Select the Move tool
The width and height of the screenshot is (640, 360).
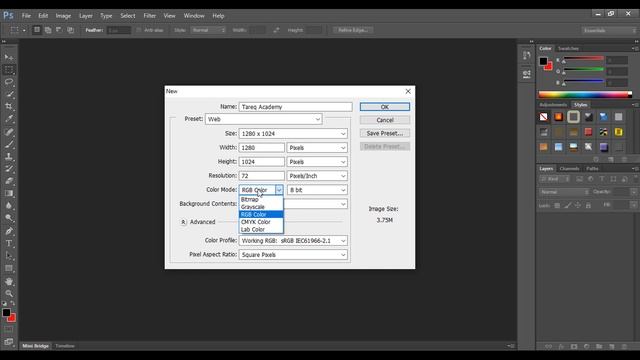9,57
